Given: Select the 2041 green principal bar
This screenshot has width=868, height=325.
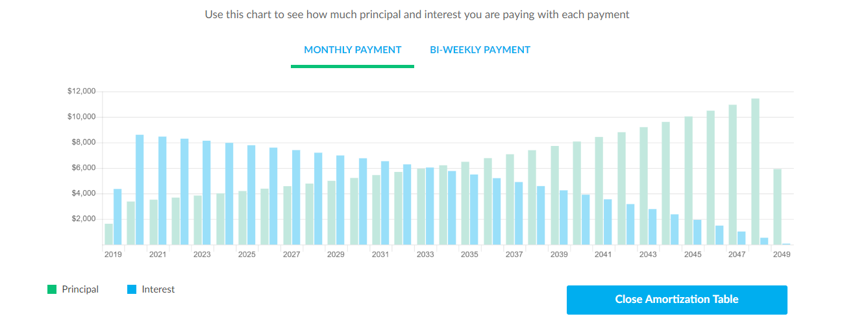Looking at the screenshot, I should (599, 191).
